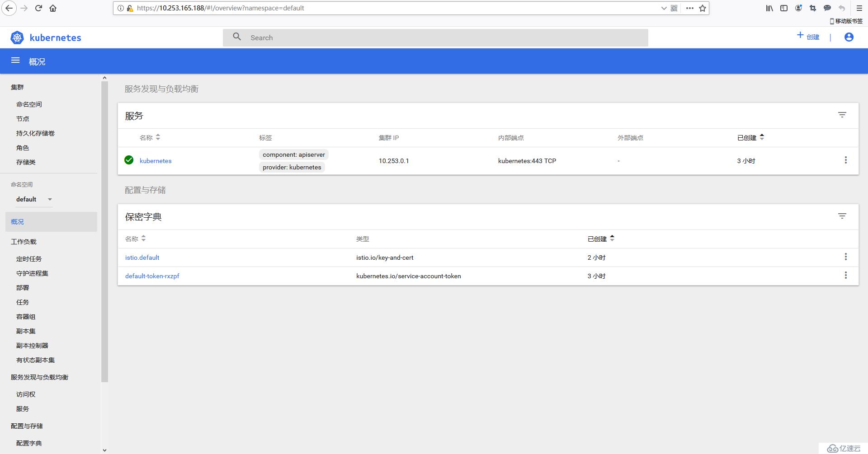Open 副本集 in sidebar
The height and width of the screenshot is (454, 868).
[26, 331]
